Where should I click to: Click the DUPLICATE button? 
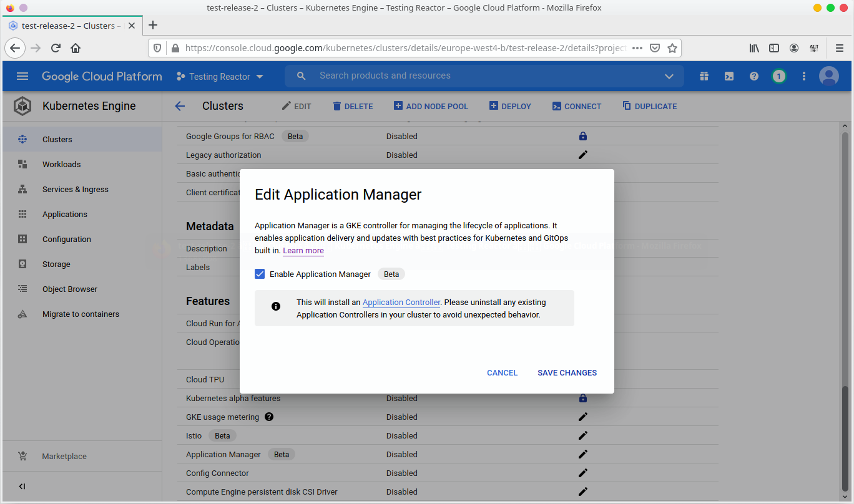pyautogui.click(x=650, y=106)
